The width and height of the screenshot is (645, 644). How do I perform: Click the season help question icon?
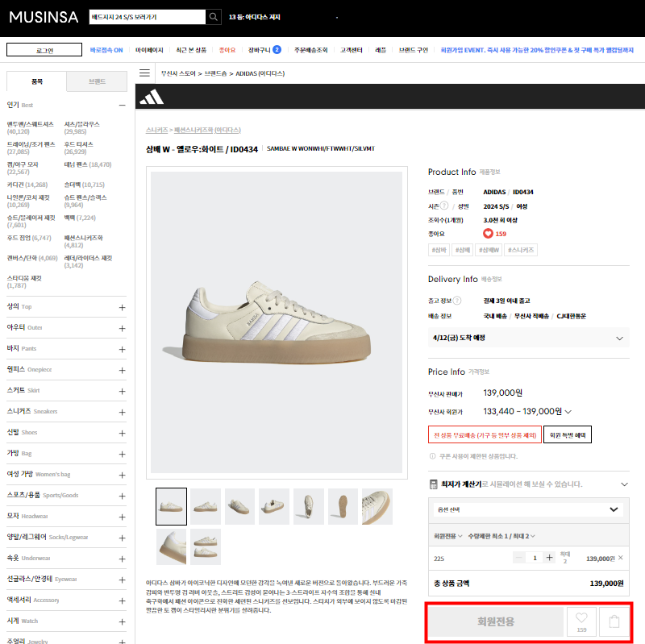click(x=444, y=206)
